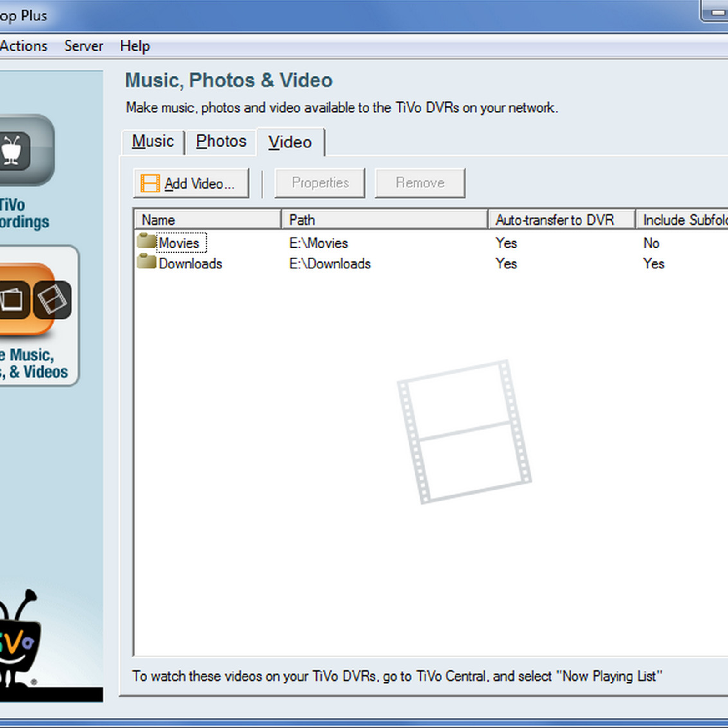
Task: Switch to the Music tab
Action: [x=153, y=142]
